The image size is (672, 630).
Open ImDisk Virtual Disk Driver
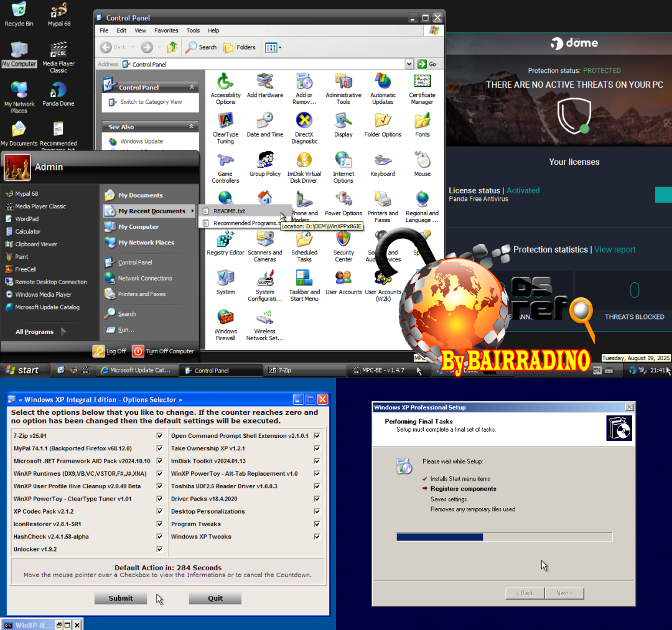pos(304,167)
